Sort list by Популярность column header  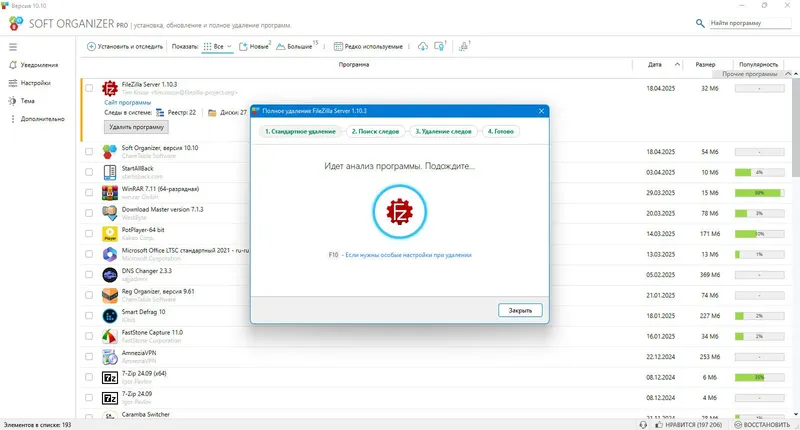pyautogui.click(x=758, y=65)
